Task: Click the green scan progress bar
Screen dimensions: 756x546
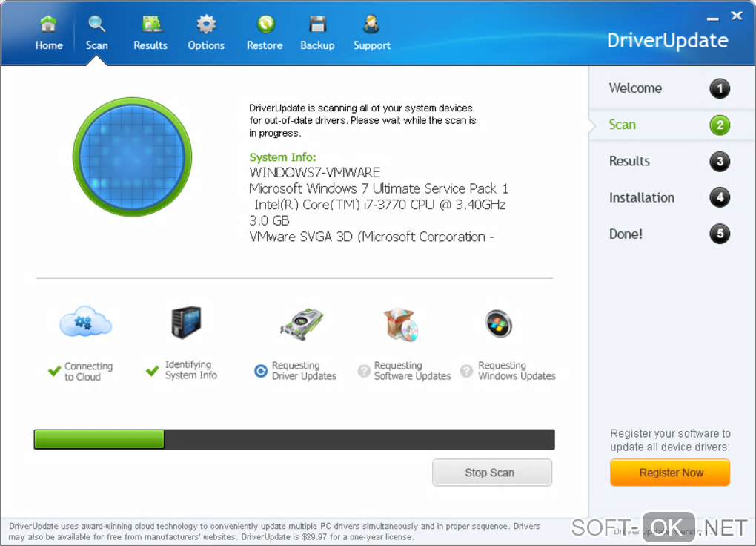Action: 99,439
